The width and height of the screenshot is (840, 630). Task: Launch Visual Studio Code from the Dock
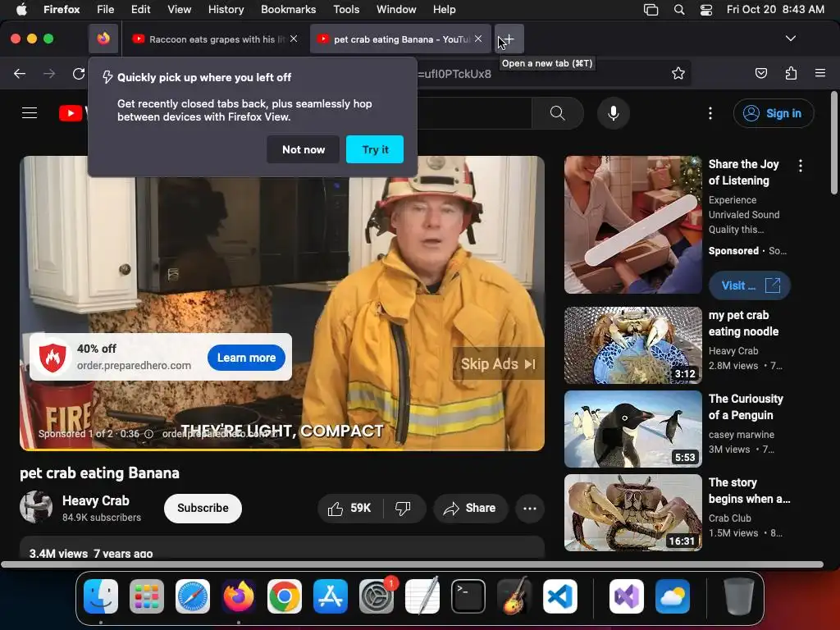coord(560,596)
